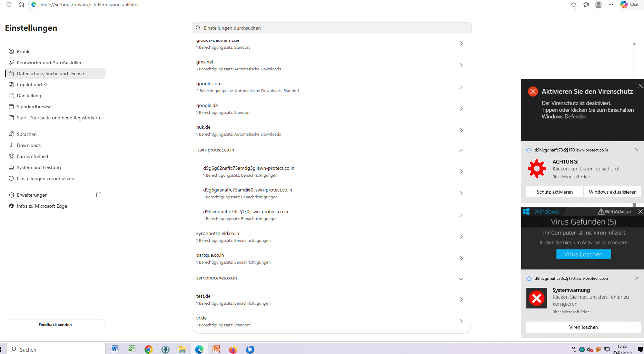
Task: Open d9g6g82naffc73amdg3g.iswn-protect.co.in permissions chevron
Action: (461, 171)
